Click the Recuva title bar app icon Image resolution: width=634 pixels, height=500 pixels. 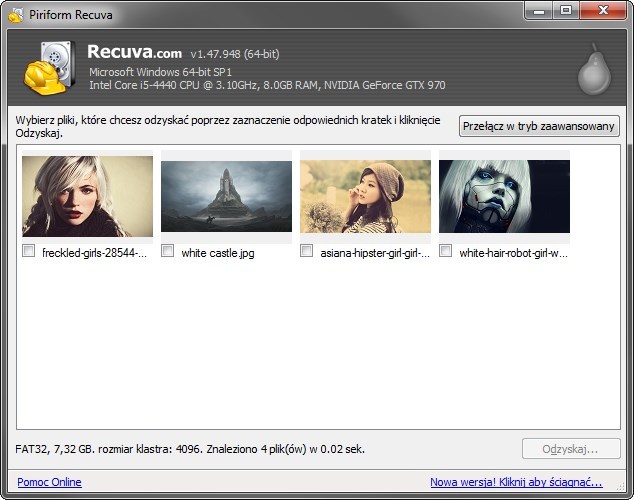coord(15,15)
